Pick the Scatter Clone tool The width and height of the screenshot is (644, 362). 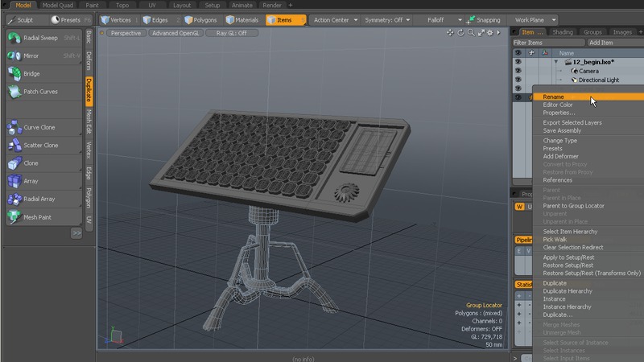point(44,146)
